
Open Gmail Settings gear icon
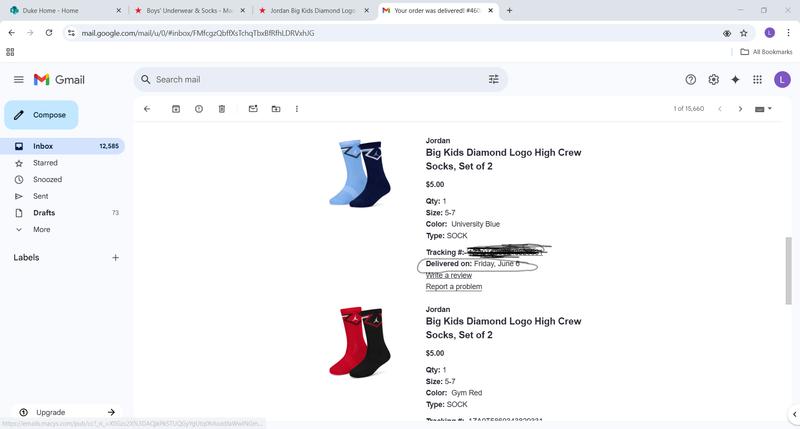tap(713, 80)
